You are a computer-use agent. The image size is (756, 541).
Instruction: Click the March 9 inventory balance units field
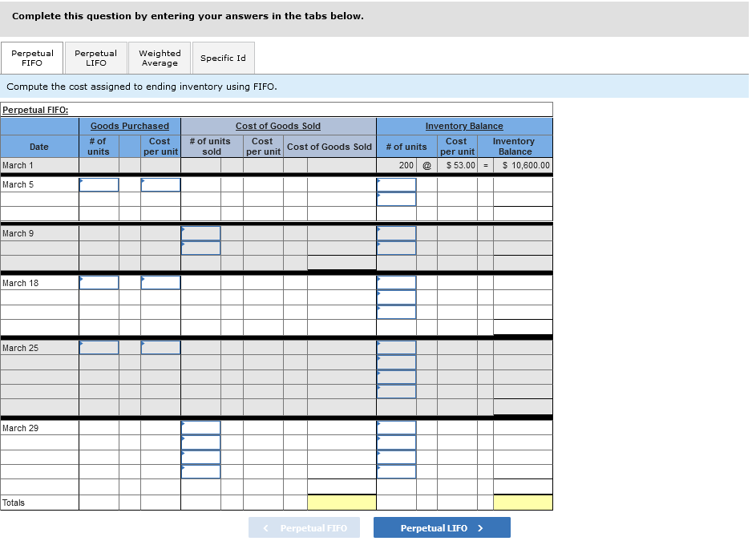tap(396, 234)
